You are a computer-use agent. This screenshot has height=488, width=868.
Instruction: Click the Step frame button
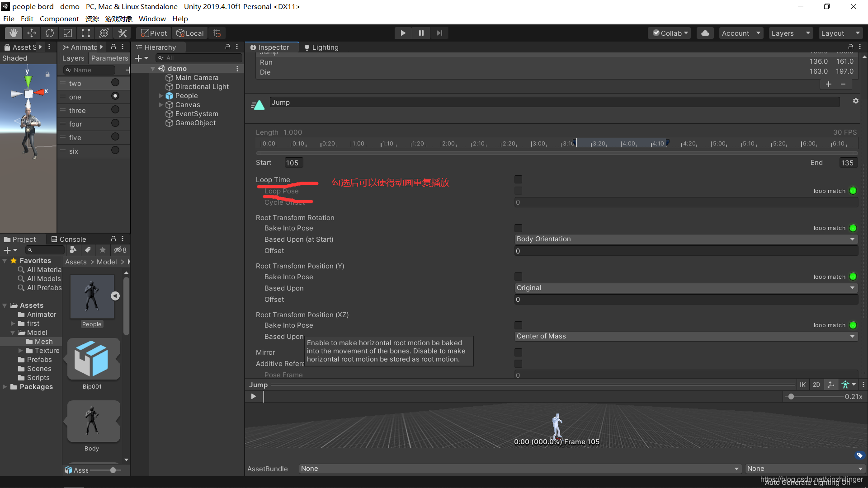(439, 33)
